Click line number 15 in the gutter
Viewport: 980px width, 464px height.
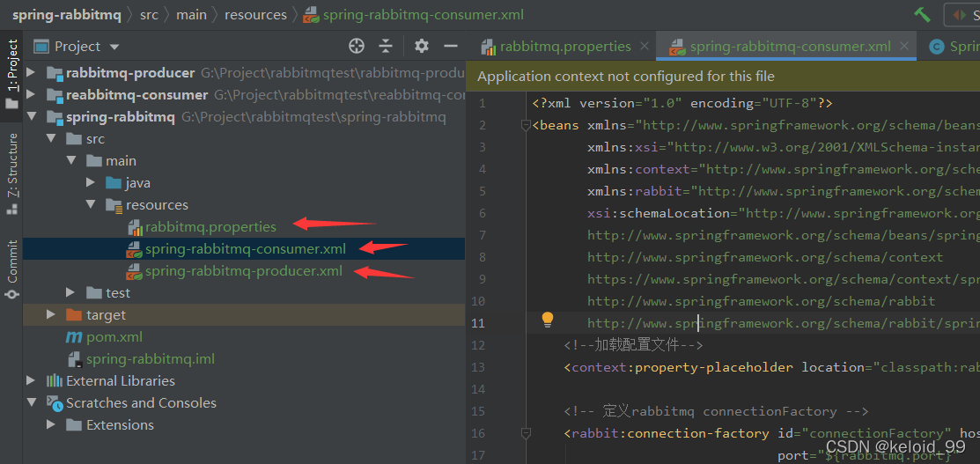(477, 411)
